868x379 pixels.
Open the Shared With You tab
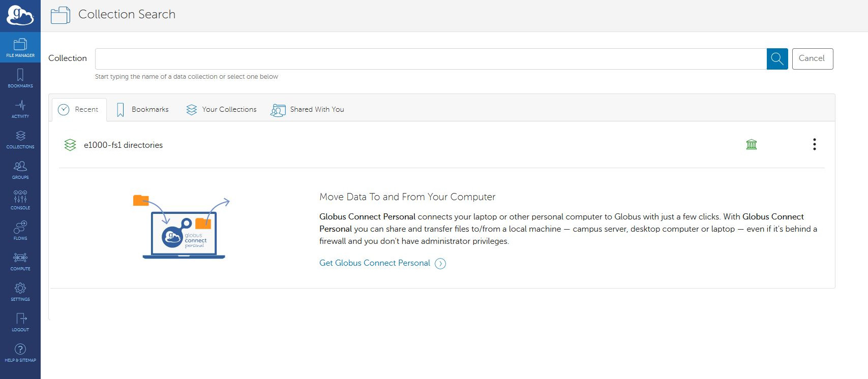[x=308, y=110]
